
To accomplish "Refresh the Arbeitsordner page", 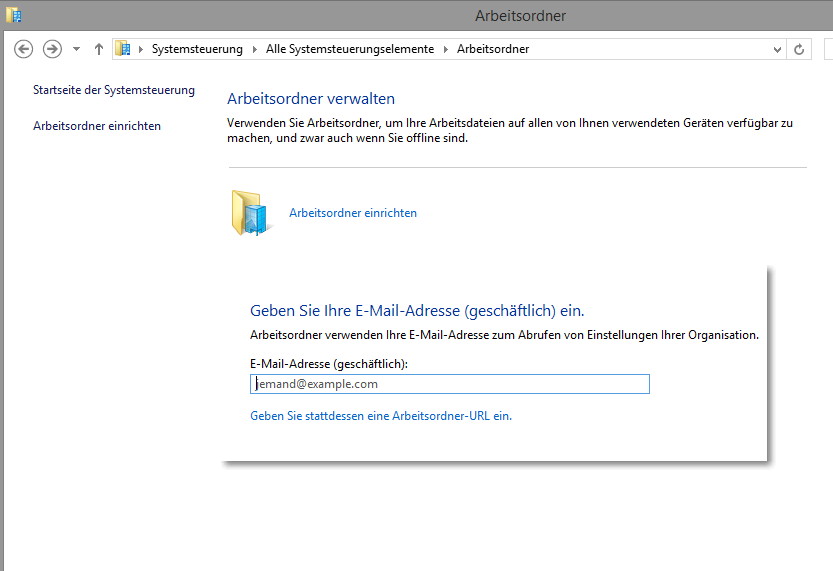I will click(x=799, y=49).
